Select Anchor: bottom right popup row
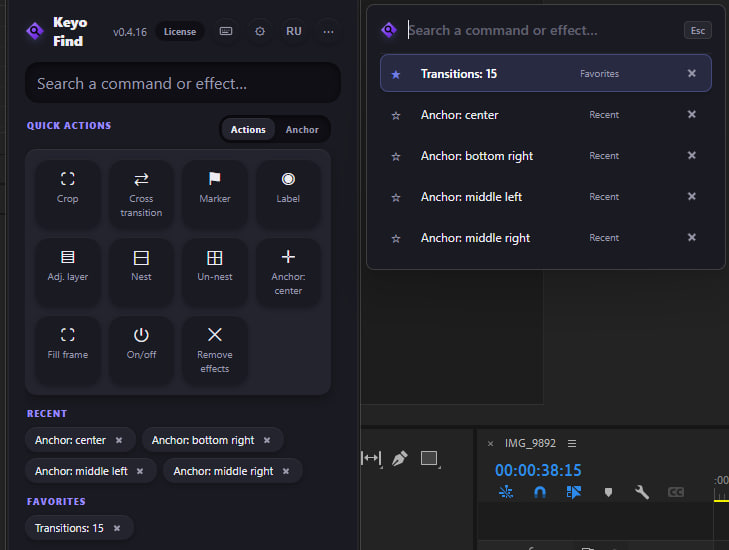The width and height of the screenshot is (729, 550). click(545, 156)
